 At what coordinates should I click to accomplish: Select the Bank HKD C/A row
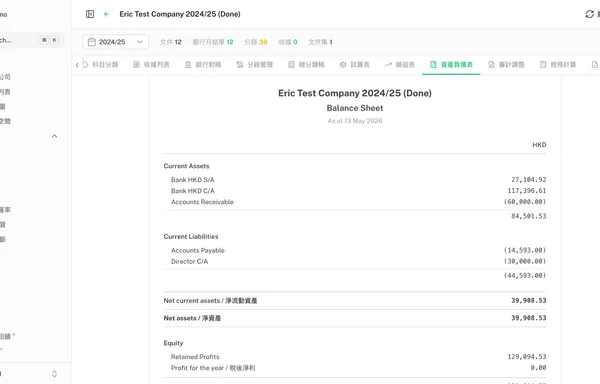pyautogui.click(x=355, y=191)
